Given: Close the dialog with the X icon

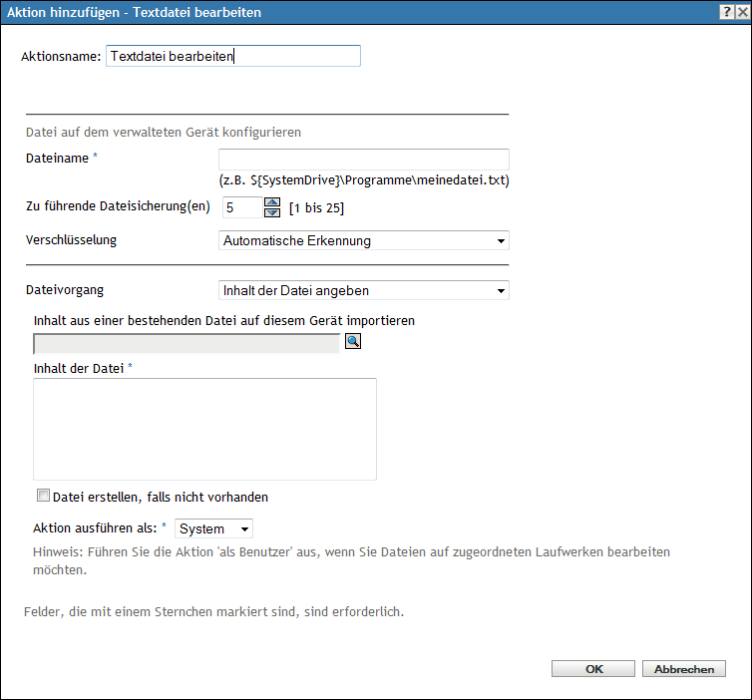Looking at the screenshot, I should (743, 12).
